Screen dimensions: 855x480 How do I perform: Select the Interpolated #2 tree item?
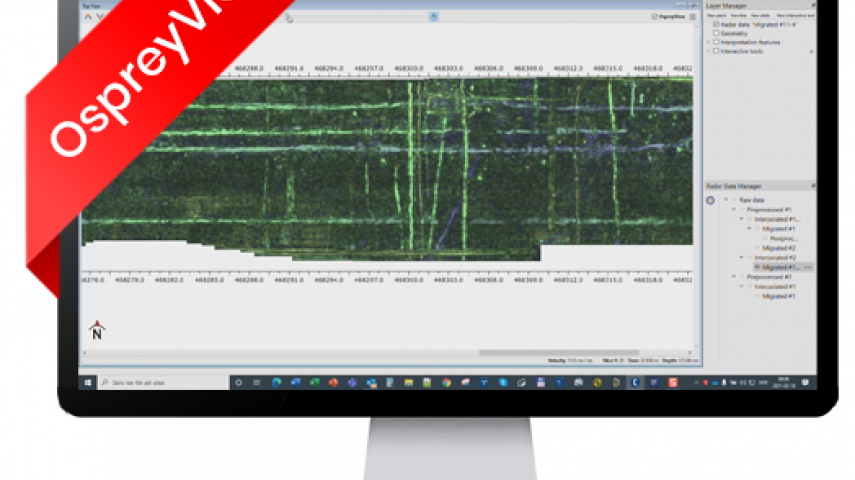[775, 257]
